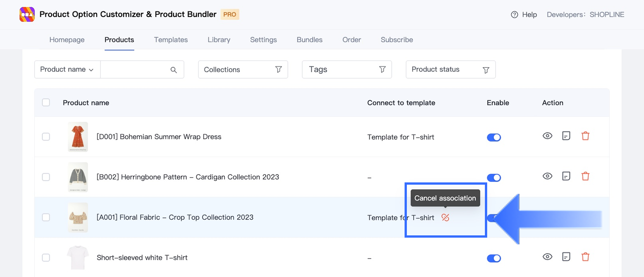Delete the Short-sleeved white T-shirt row
The width and height of the screenshot is (644, 277).
point(585,257)
